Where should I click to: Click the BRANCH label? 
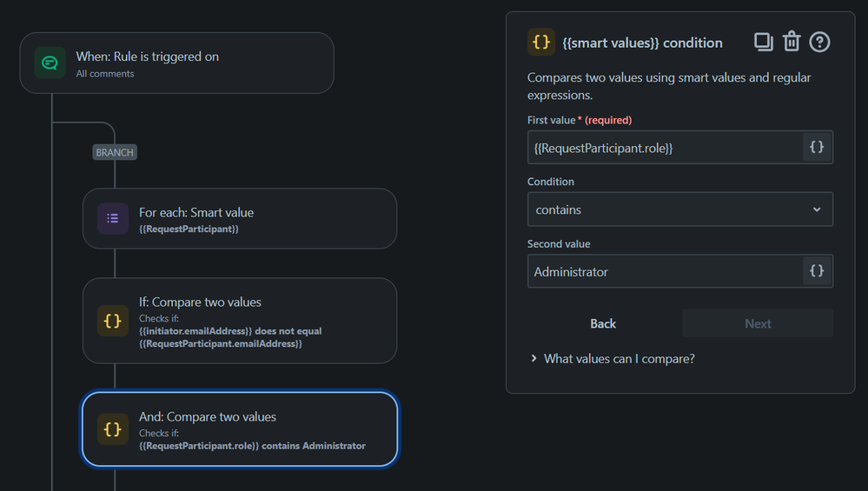click(115, 152)
